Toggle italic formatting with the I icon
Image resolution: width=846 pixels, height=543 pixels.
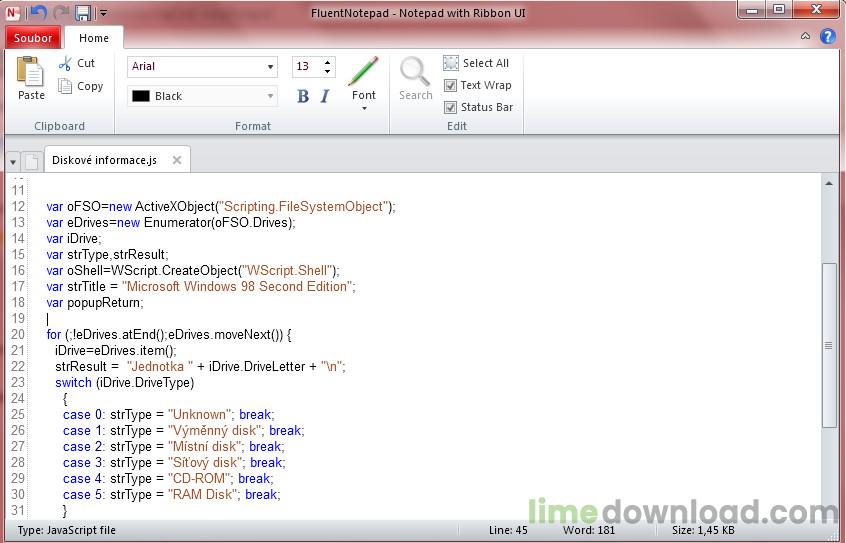tap(325, 96)
